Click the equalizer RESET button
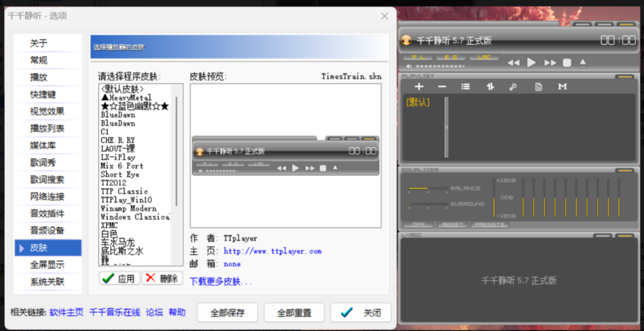 click(x=453, y=225)
